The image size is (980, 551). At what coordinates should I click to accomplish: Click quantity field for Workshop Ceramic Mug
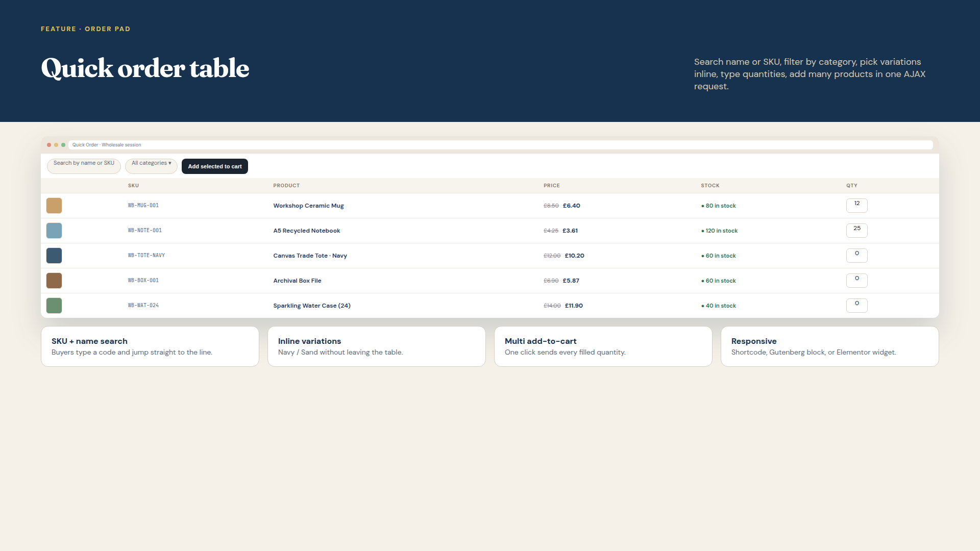click(857, 206)
